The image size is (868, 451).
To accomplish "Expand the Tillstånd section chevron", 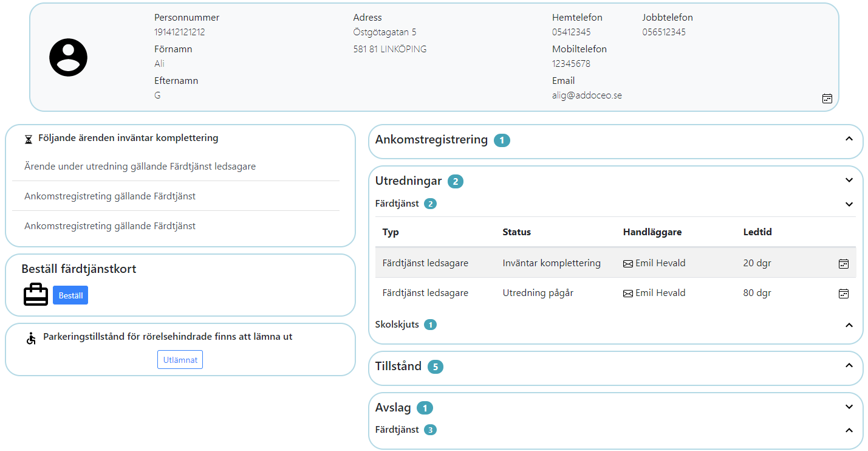I will 849,365.
